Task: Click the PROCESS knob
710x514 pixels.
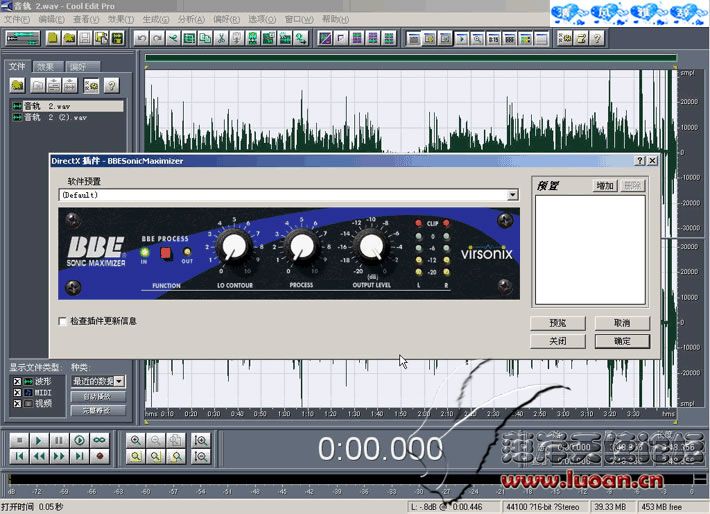Action: pos(302,247)
